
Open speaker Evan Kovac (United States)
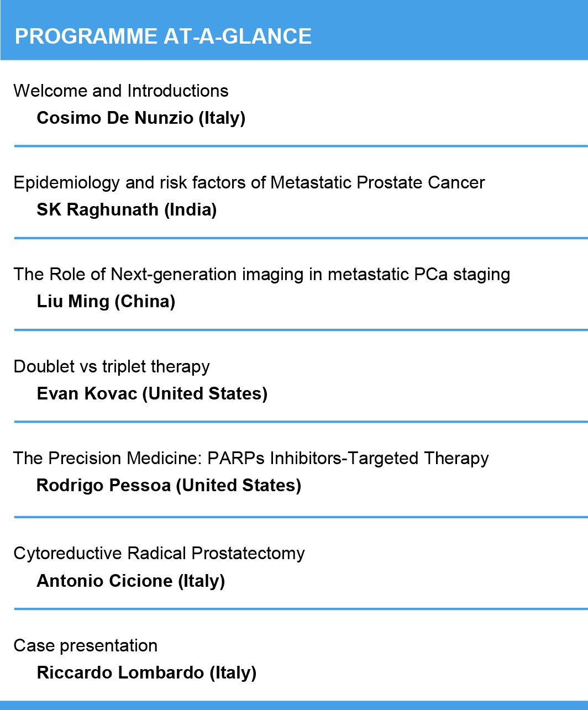pos(152,393)
